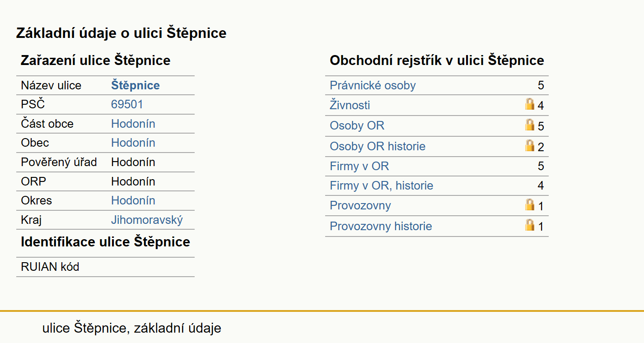Open the Provozovny link
The image size is (644, 343).
point(360,205)
